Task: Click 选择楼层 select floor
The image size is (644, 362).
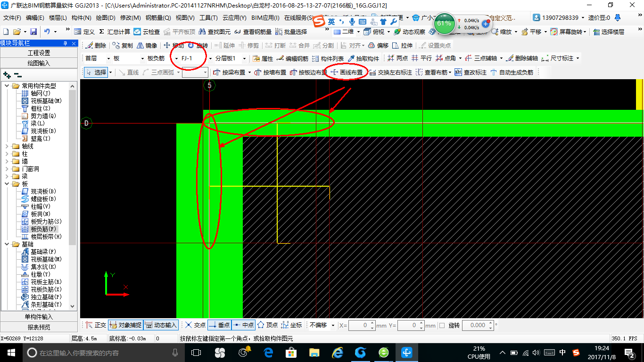Action: 608,32
